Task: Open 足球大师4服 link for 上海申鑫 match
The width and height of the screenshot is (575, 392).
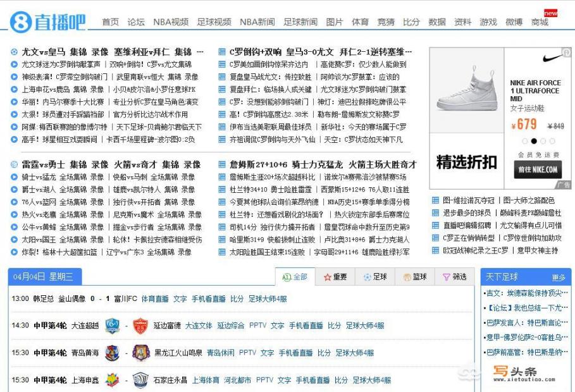Action: (371, 380)
